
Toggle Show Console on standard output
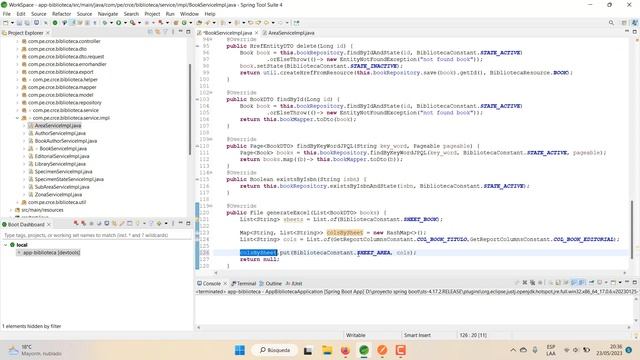pos(573,282)
